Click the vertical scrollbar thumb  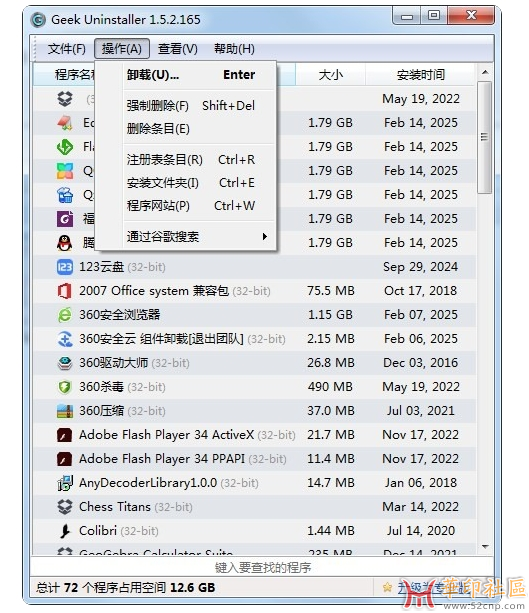[485, 137]
